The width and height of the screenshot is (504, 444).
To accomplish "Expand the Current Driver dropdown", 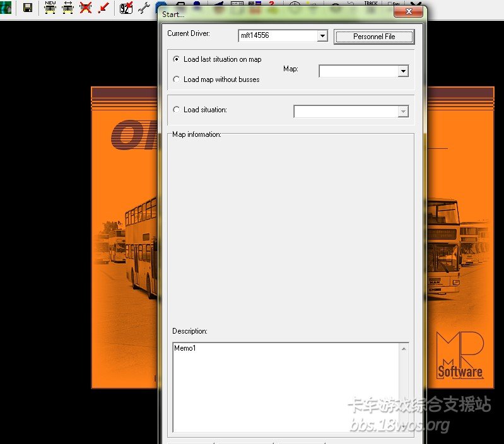I will pyautogui.click(x=322, y=36).
